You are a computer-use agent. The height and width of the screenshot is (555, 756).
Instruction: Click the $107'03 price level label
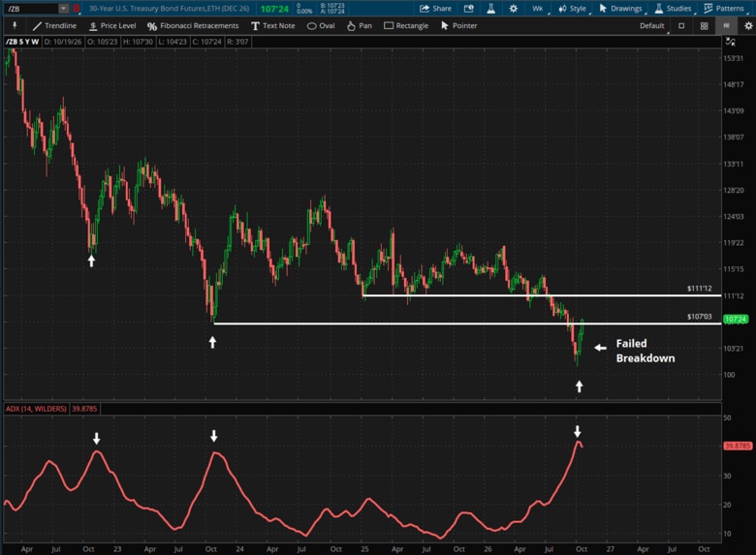pos(699,317)
